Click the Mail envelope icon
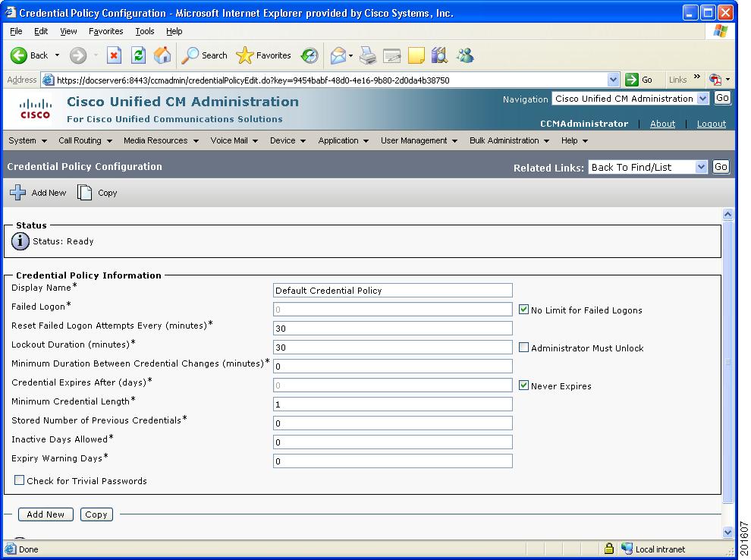 pyautogui.click(x=338, y=55)
